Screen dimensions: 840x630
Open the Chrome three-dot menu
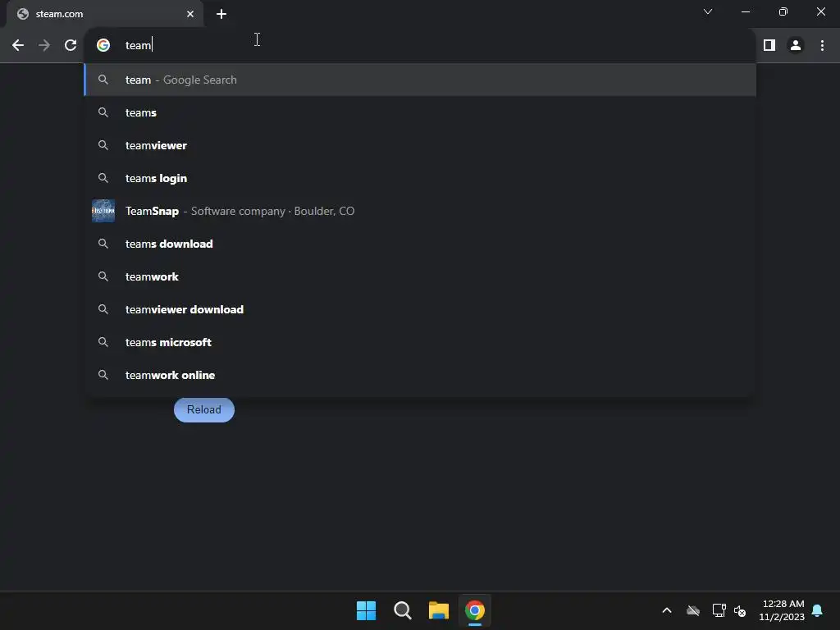[822, 46]
